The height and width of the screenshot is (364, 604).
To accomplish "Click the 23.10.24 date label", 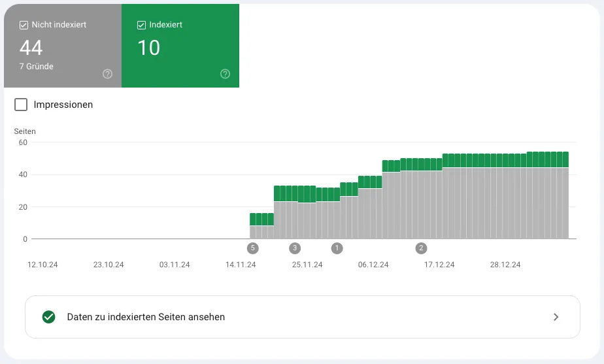I will 109,265.
